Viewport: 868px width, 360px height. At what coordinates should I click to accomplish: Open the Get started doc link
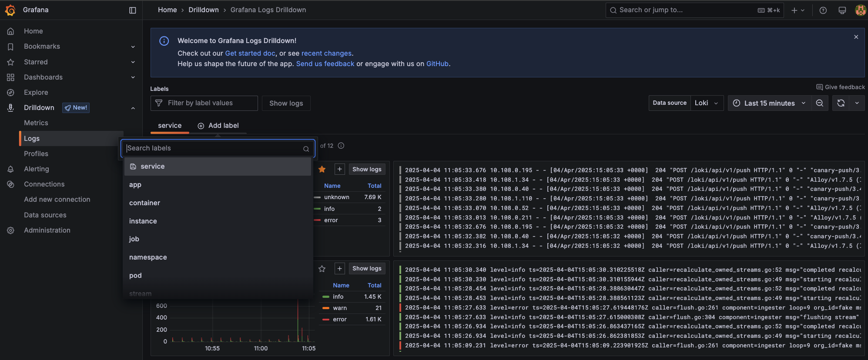pyautogui.click(x=250, y=53)
